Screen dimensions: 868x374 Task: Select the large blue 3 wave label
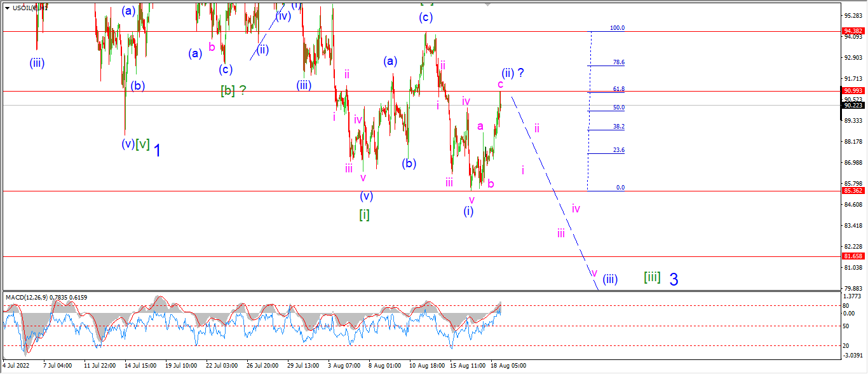[674, 279]
